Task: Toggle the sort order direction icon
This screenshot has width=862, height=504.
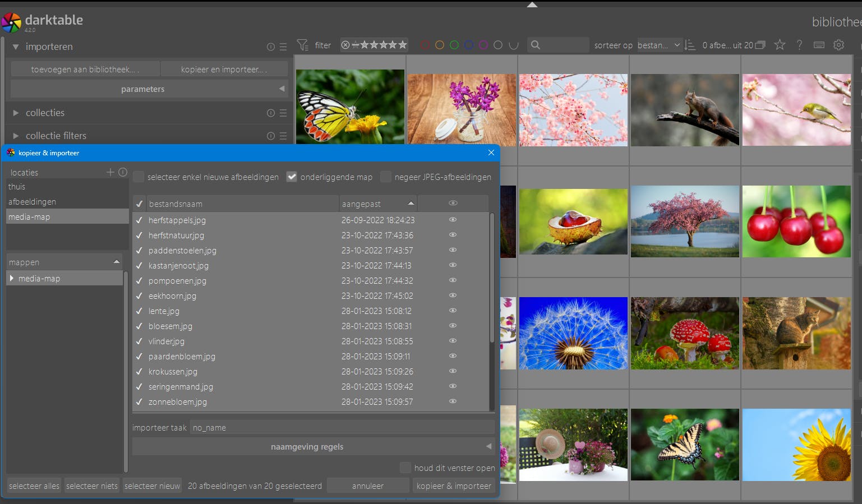Action: pos(690,45)
